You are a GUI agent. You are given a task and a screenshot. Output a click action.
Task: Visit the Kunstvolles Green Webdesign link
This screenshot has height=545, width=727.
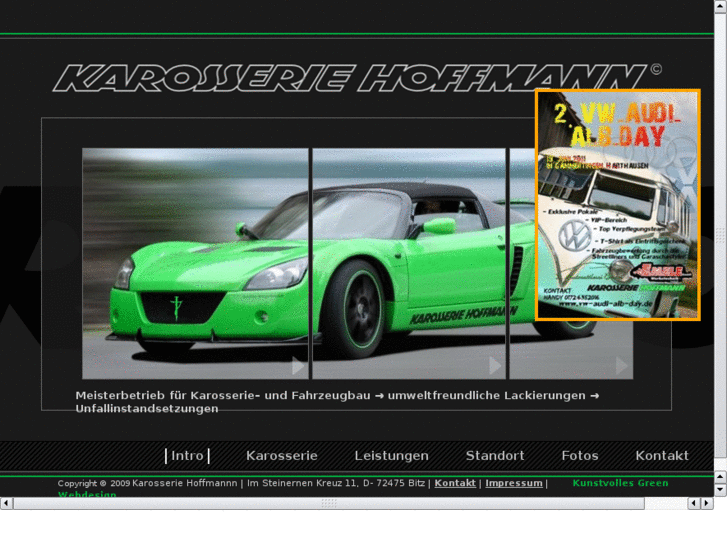point(620,483)
